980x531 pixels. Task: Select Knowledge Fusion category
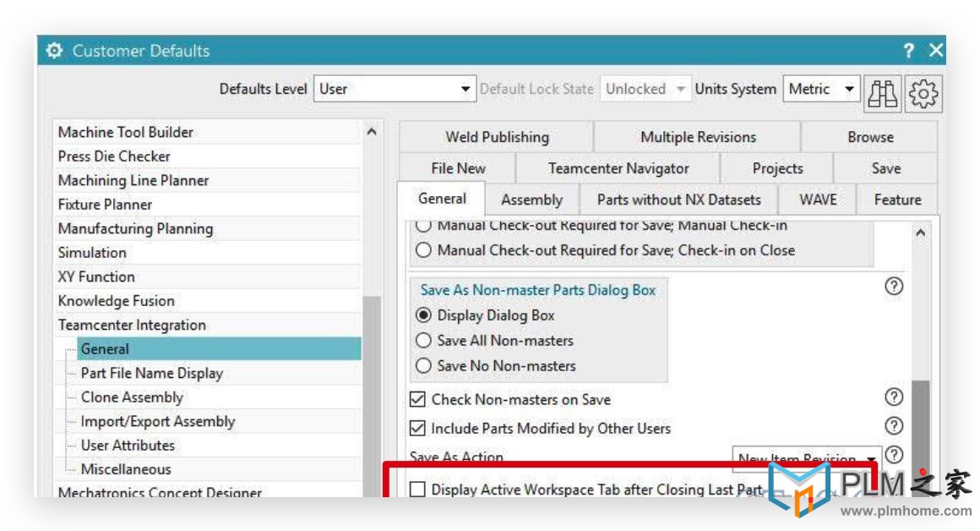[x=208, y=301]
